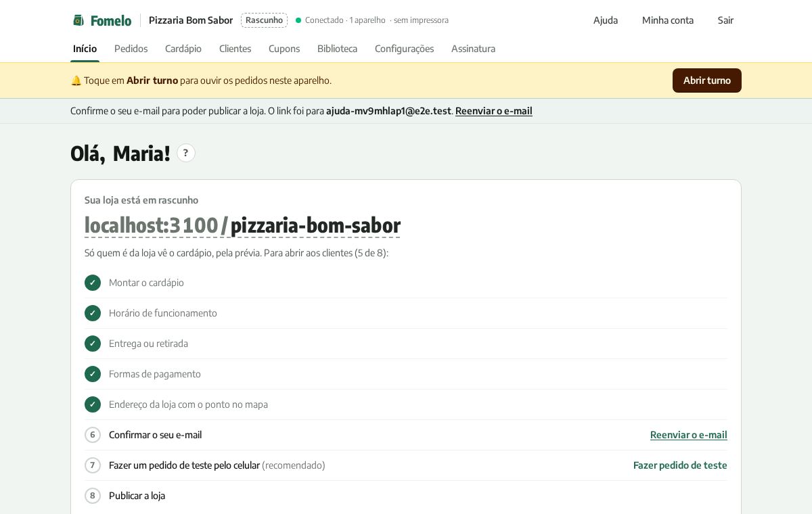This screenshot has width=812, height=514.
Task: Click the Confirmar o seu e-mail step
Action: click(155, 435)
